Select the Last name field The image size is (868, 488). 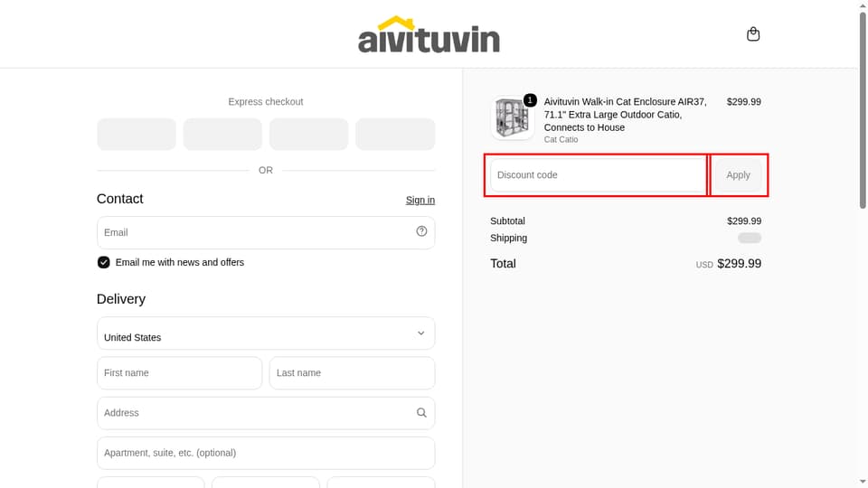(352, 373)
